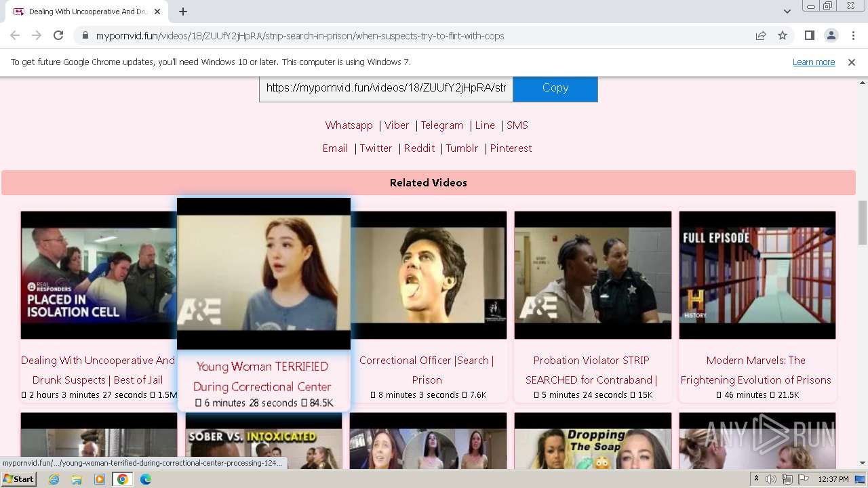Open 'Correctional Officer |Search | Prison' title
The width and height of the screenshot is (868, 488).
[x=427, y=370]
